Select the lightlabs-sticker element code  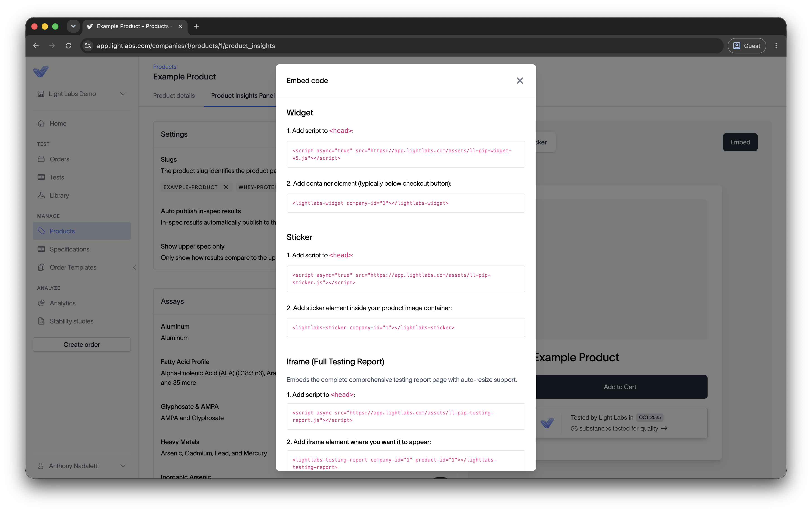[406, 328]
